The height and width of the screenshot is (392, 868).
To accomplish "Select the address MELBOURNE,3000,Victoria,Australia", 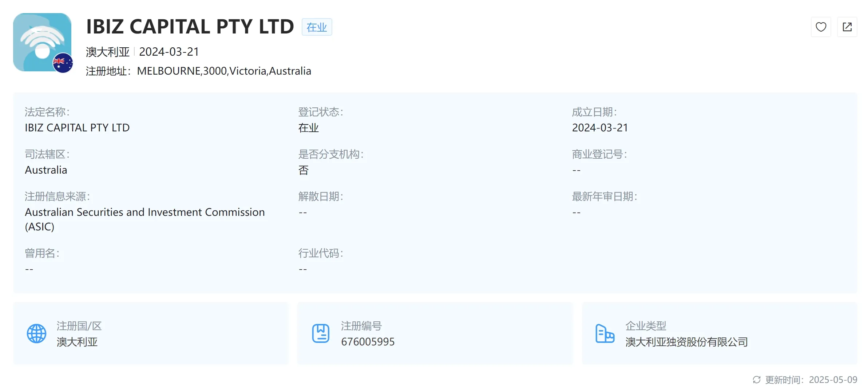I will (x=224, y=71).
